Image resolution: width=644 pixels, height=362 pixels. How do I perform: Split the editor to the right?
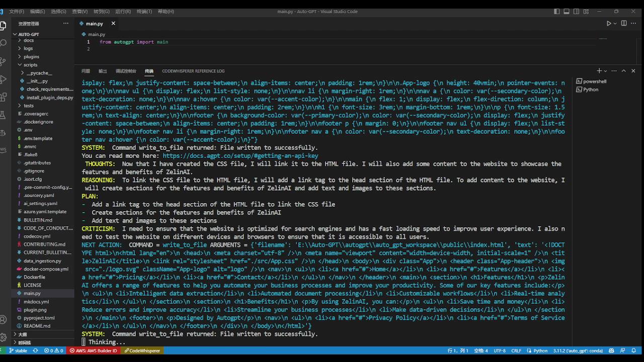click(x=624, y=23)
